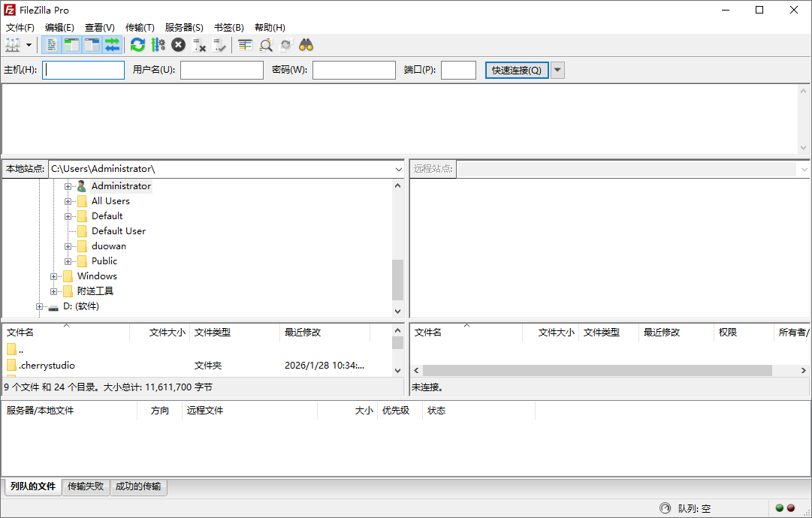The image size is (812, 518).
Task: Toggle the message log display
Action: [x=51, y=44]
